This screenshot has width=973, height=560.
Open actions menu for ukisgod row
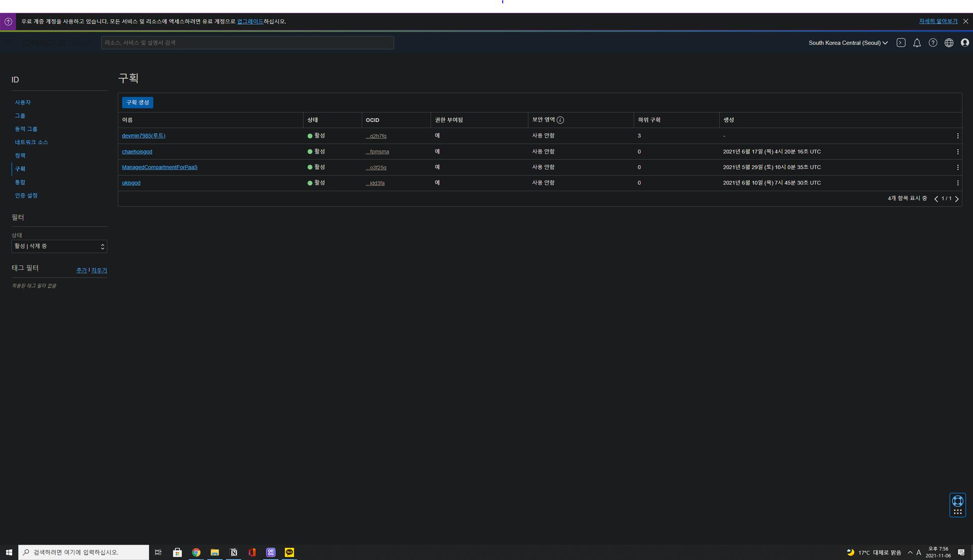coord(957,183)
